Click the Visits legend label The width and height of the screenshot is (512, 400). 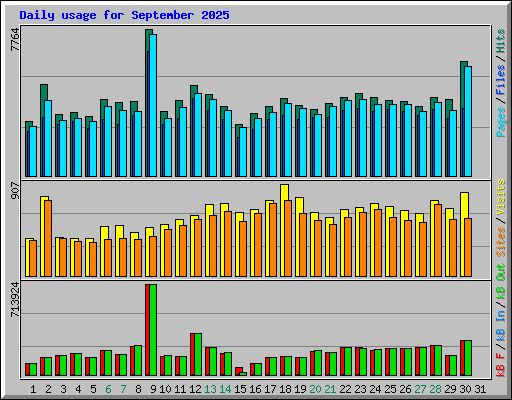pyautogui.click(x=501, y=198)
